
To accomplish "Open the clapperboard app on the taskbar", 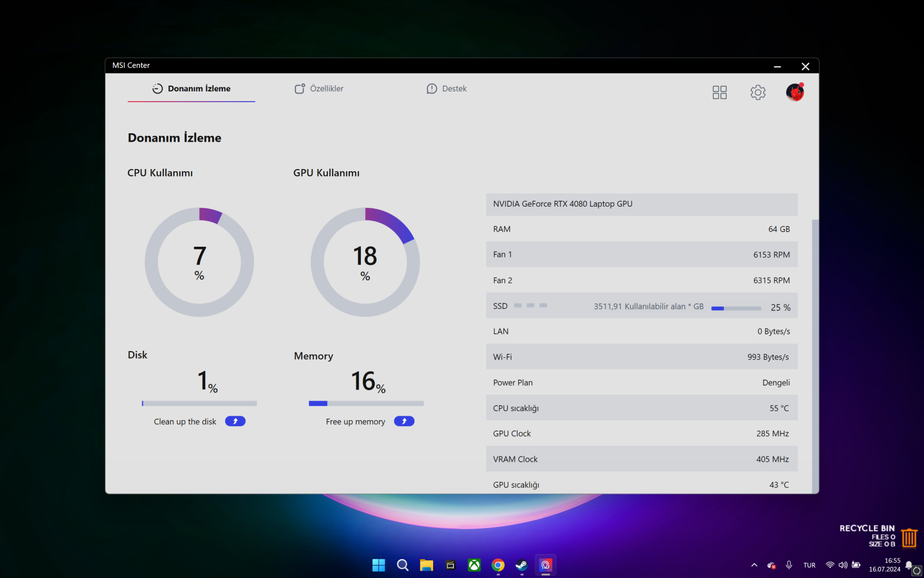I will pos(450,565).
